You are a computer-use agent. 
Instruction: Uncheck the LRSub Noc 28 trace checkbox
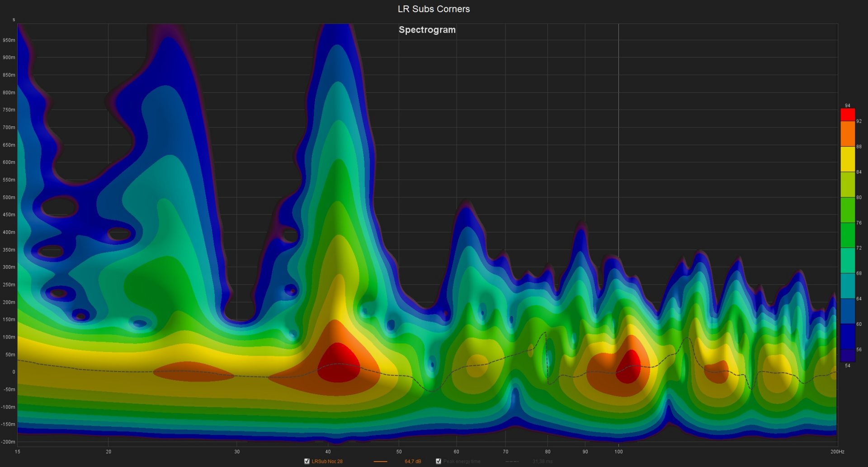coord(307,461)
